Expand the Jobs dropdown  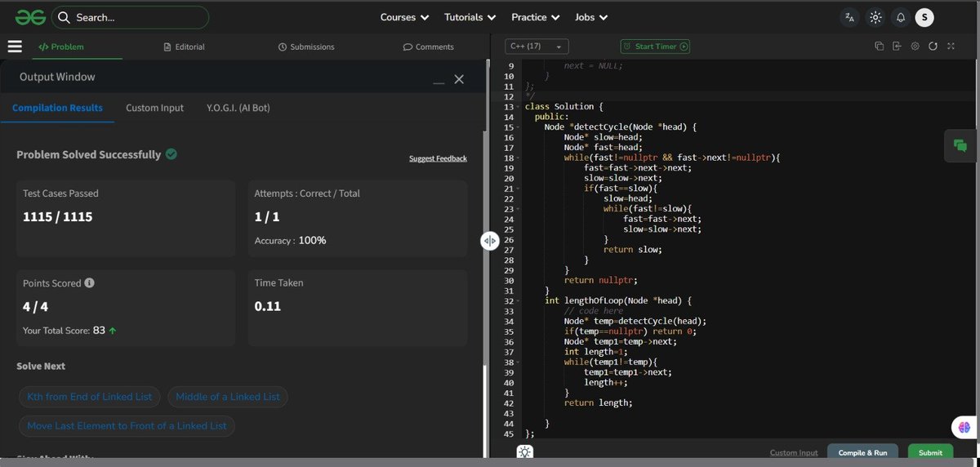coord(591,17)
